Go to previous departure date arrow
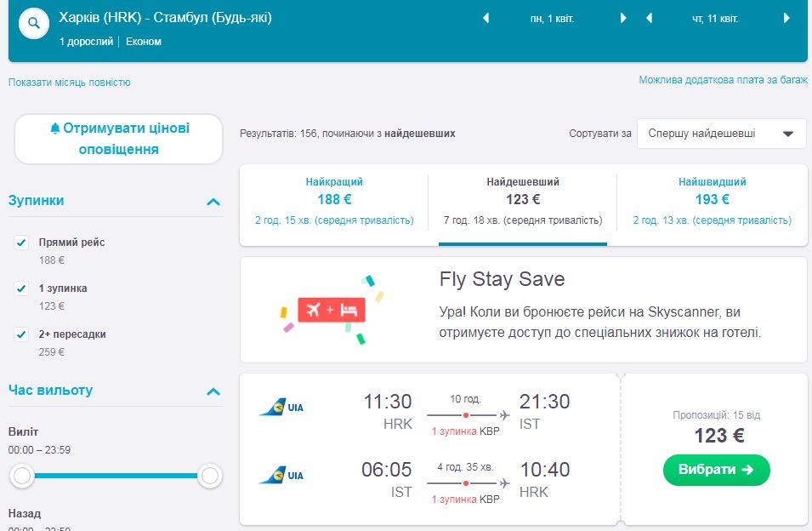Viewport: 812px width, 531px height. click(x=486, y=19)
